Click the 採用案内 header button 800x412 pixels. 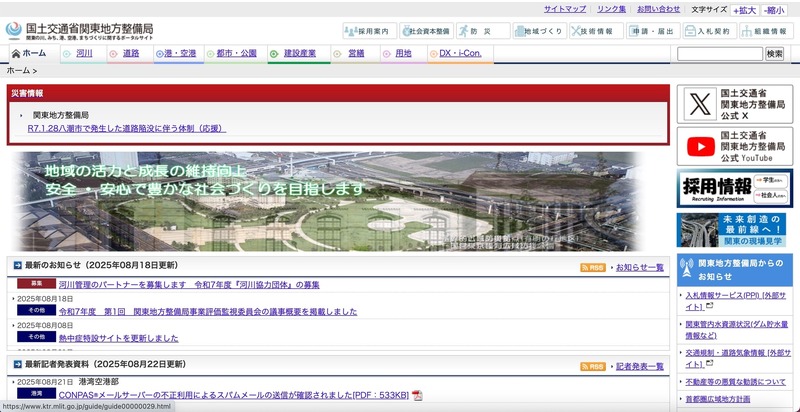[x=370, y=31]
